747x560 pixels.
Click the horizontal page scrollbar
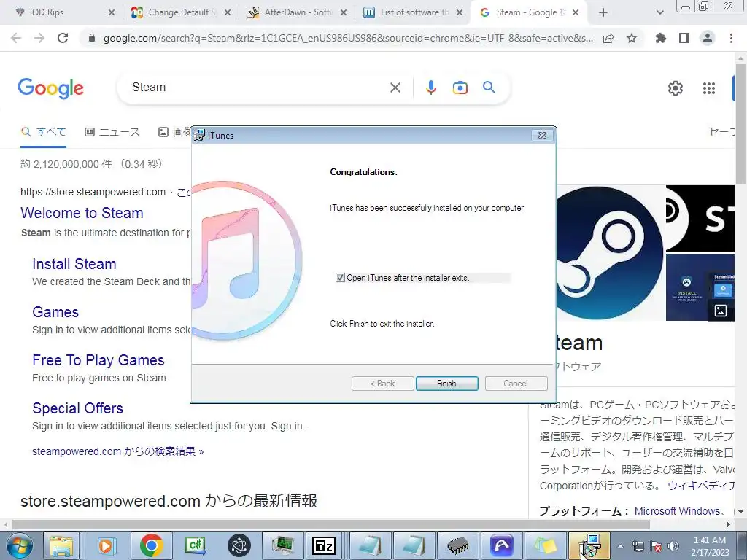tap(331, 524)
